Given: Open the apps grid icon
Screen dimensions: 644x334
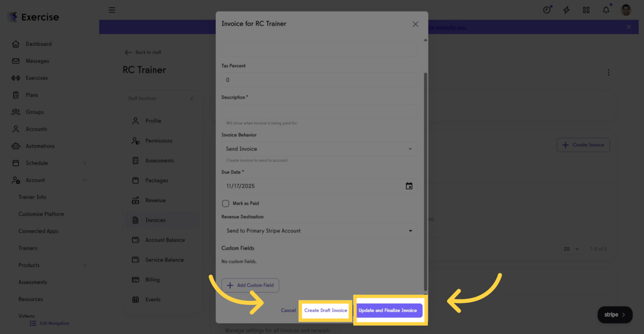Looking at the screenshot, I should point(586,9).
